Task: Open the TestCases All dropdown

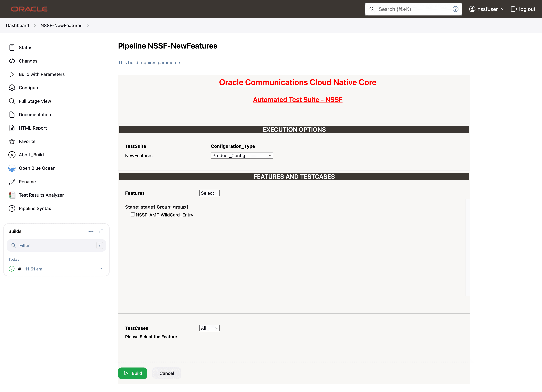Action: click(x=209, y=328)
